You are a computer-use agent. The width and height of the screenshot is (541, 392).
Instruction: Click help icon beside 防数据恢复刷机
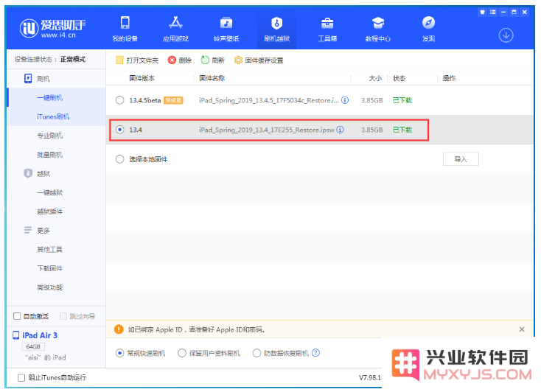pos(315,353)
